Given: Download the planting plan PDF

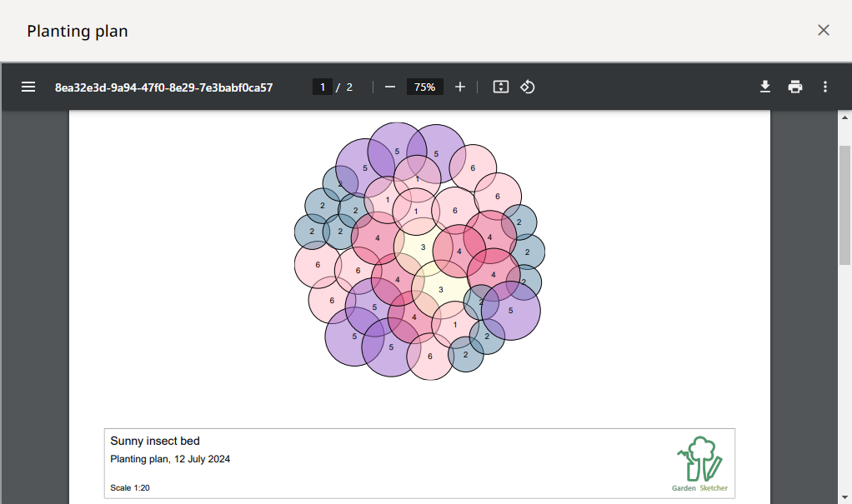Looking at the screenshot, I should tap(764, 87).
